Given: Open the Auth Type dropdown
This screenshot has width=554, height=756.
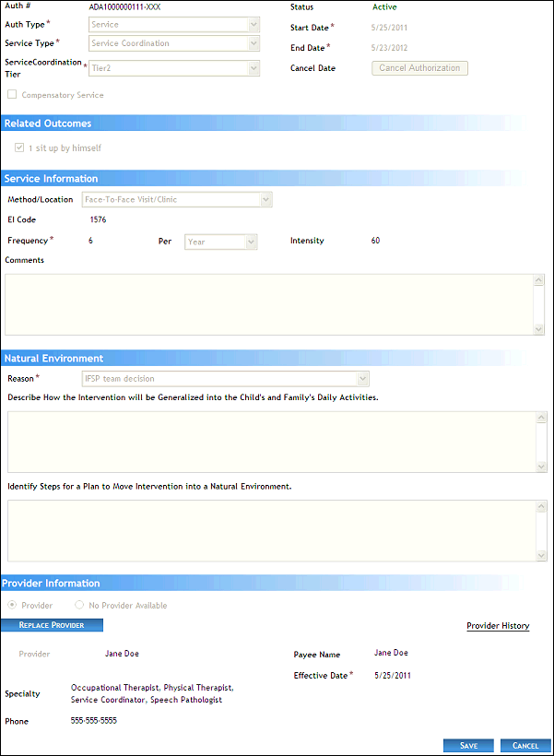Looking at the screenshot, I should point(173,25).
